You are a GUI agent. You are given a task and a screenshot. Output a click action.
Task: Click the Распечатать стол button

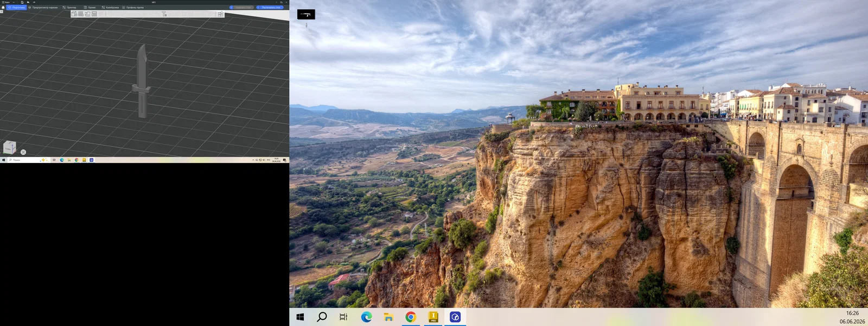(271, 8)
